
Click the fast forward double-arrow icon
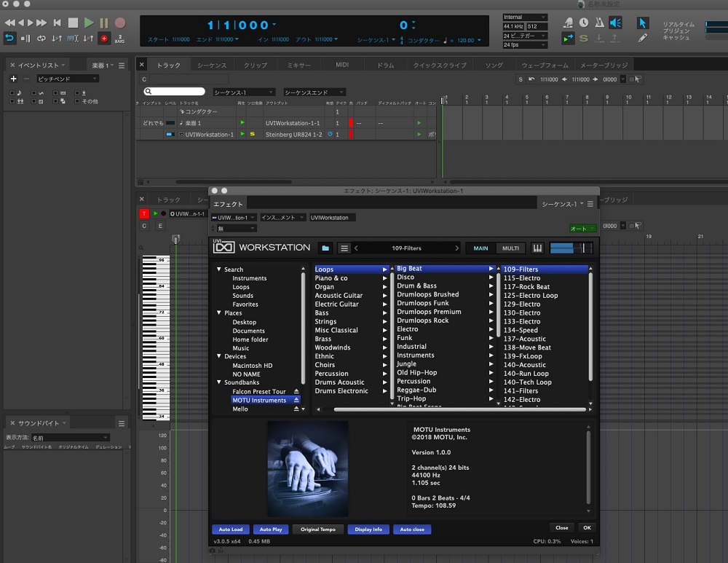pyautogui.click(x=41, y=23)
